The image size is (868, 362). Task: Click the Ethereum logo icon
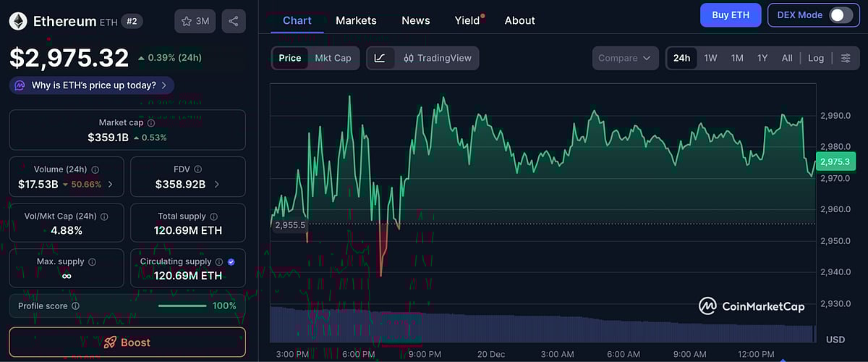[18, 22]
